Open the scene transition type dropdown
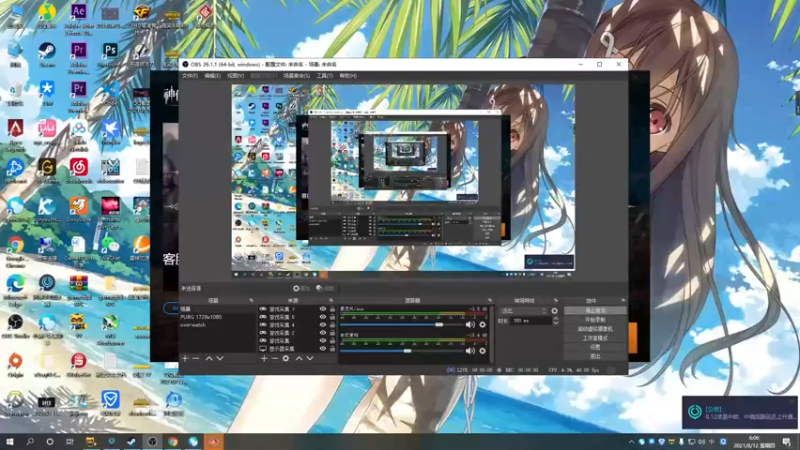The image size is (800, 450). click(523, 311)
